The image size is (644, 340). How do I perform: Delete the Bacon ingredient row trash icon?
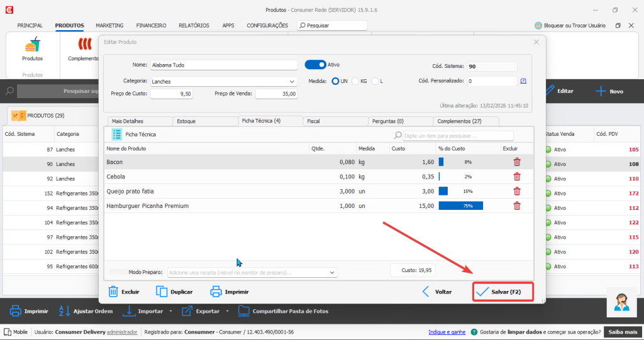[517, 162]
